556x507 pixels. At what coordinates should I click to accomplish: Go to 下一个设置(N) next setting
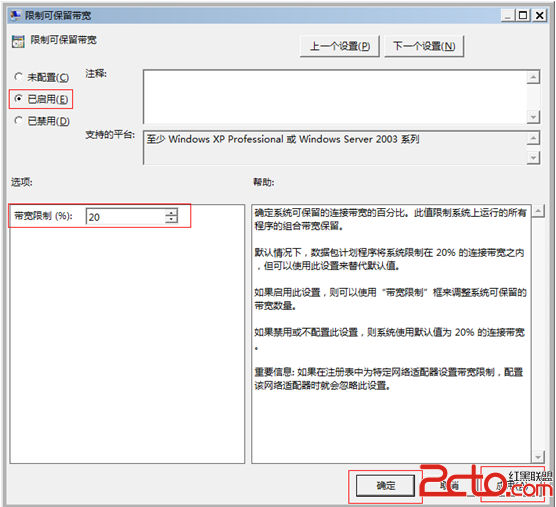pyautogui.click(x=424, y=46)
